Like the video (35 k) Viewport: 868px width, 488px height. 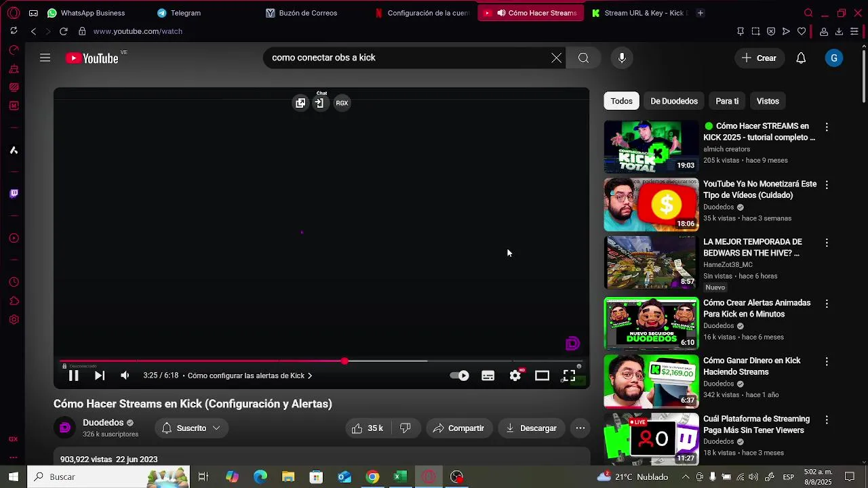(367, 428)
